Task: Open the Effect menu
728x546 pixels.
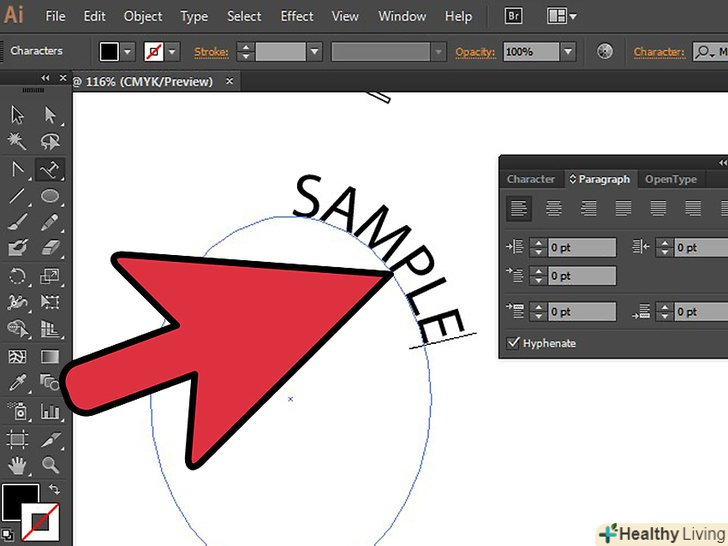Action: coord(297,16)
